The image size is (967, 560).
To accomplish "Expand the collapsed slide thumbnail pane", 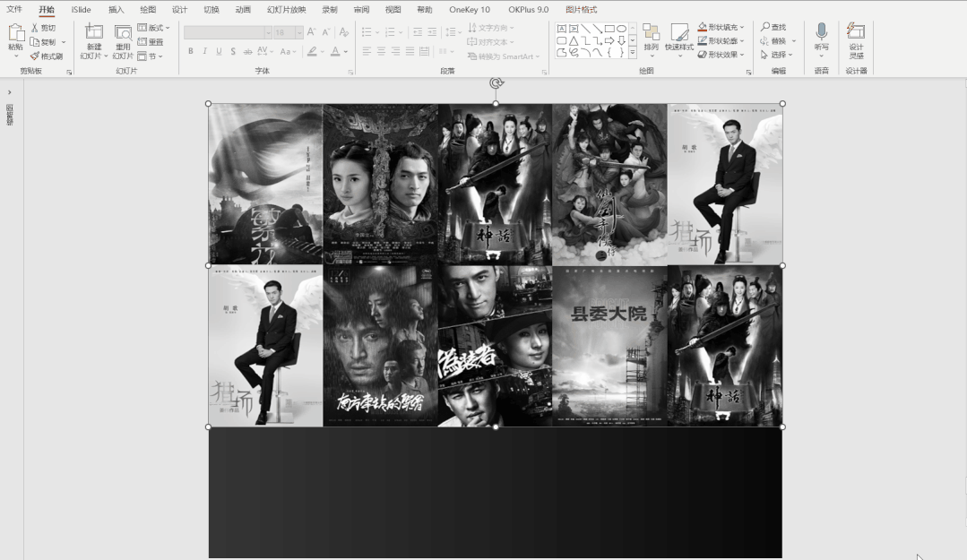I will pyautogui.click(x=9, y=92).
